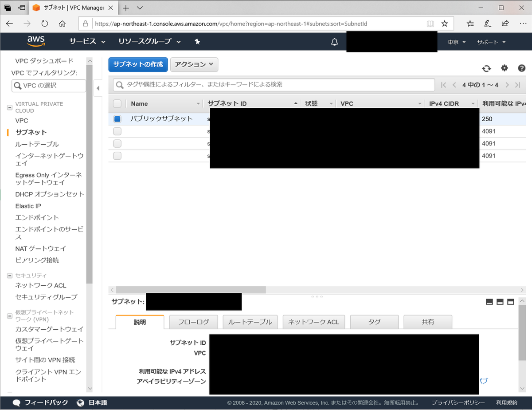Switch to the ルートテーブル details tab
The image size is (532, 410).
pos(250,322)
